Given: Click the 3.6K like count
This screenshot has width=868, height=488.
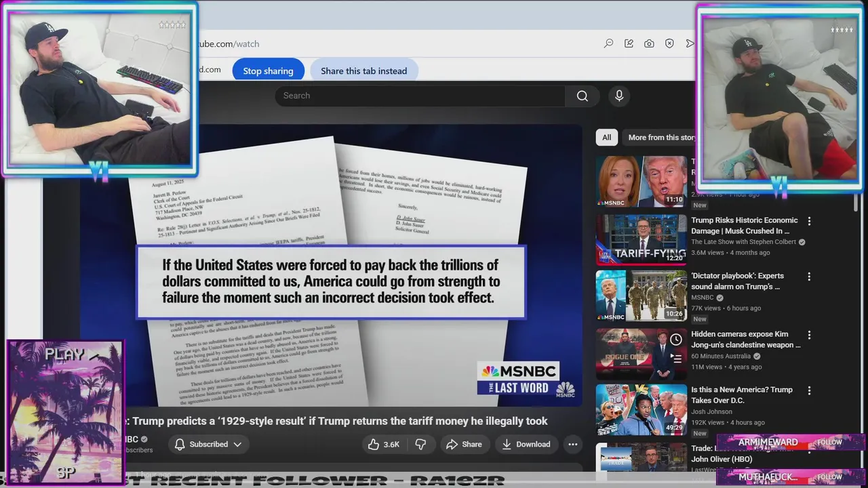Looking at the screenshot, I should coord(391,445).
